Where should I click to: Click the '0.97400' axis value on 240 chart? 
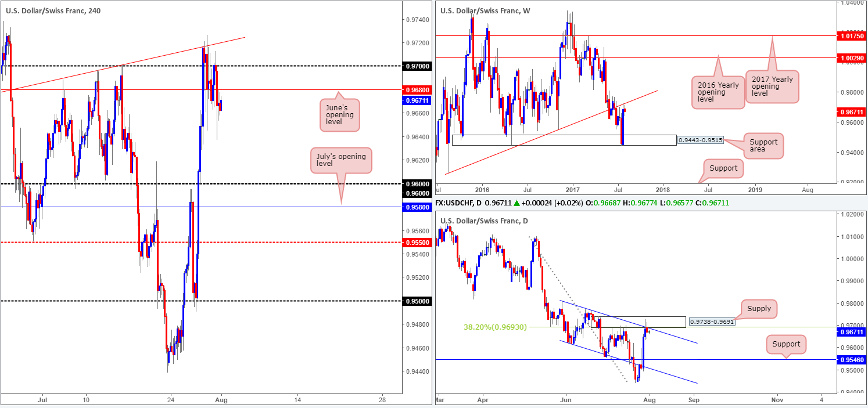point(417,20)
